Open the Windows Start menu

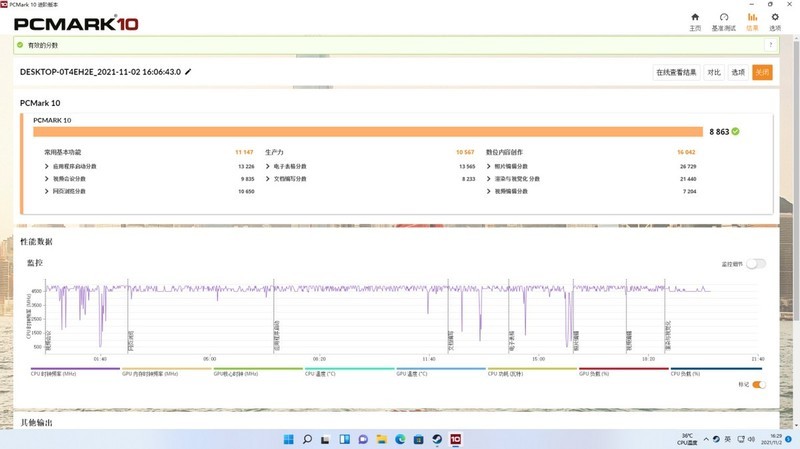289,438
